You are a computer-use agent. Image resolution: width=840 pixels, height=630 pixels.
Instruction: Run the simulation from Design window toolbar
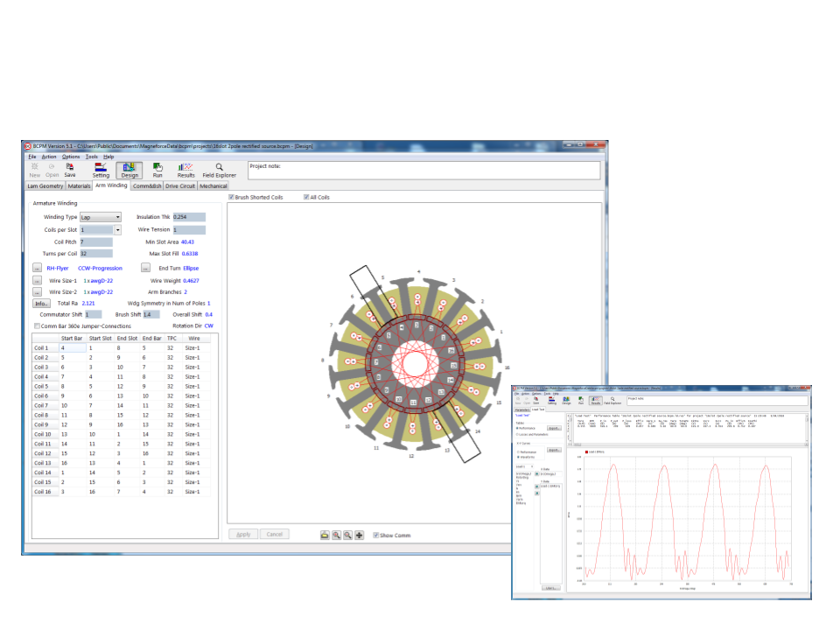pyautogui.click(x=157, y=171)
